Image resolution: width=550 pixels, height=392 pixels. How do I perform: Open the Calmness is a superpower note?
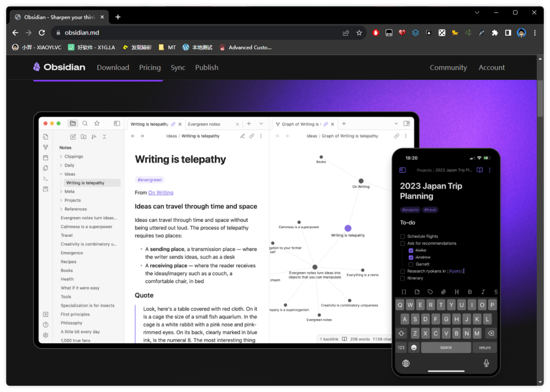[86, 227]
